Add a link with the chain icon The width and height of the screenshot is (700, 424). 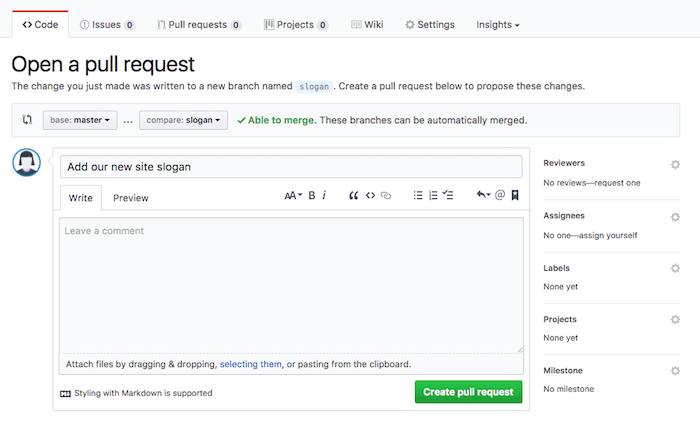386,195
